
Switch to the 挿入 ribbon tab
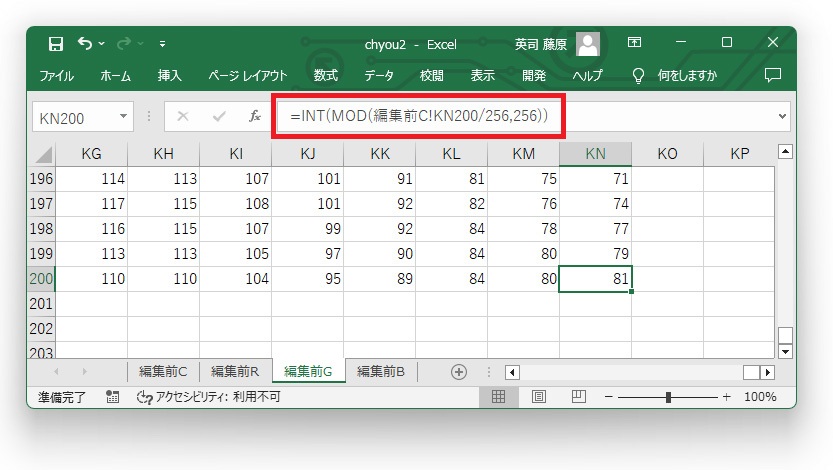pyautogui.click(x=169, y=75)
